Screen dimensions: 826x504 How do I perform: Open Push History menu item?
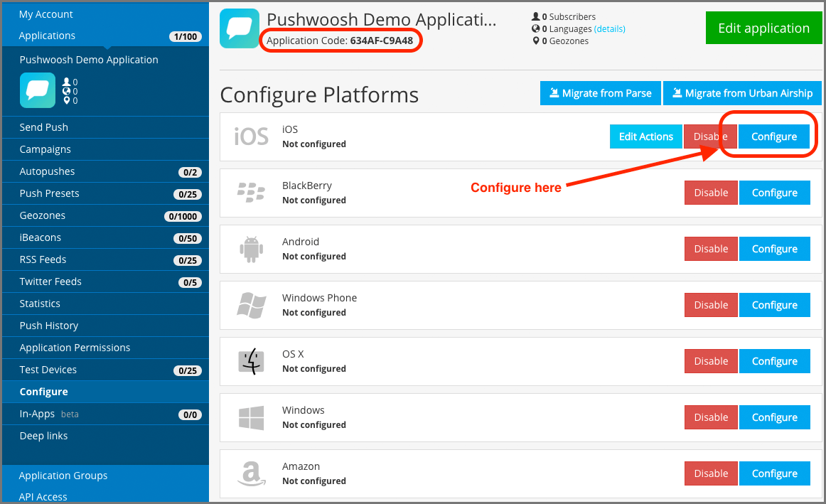(105, 326)
